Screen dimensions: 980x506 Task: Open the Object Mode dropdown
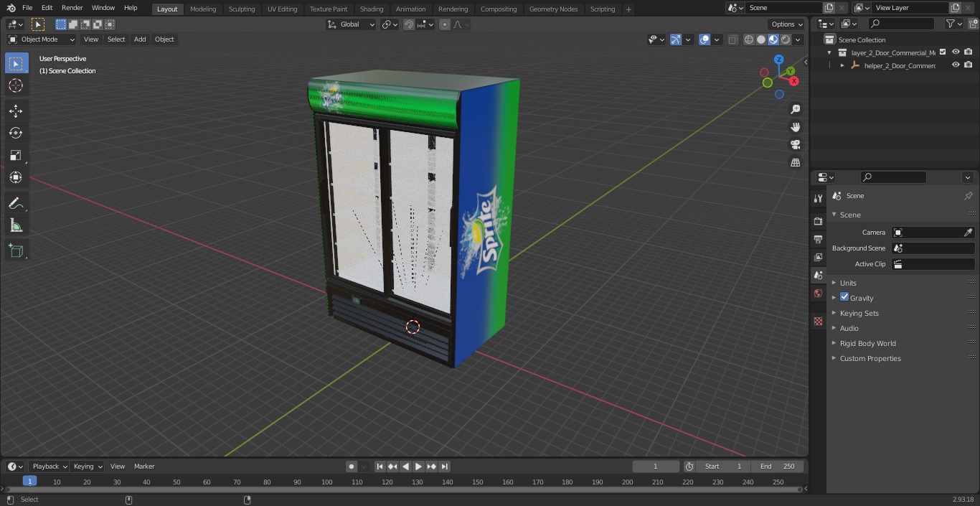tap(41, 39)
